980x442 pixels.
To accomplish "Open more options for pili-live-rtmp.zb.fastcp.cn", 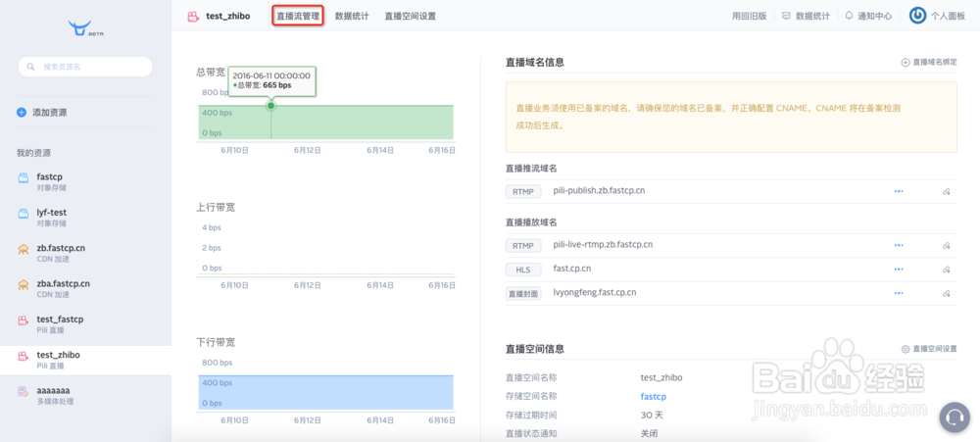I will point(899,246).
